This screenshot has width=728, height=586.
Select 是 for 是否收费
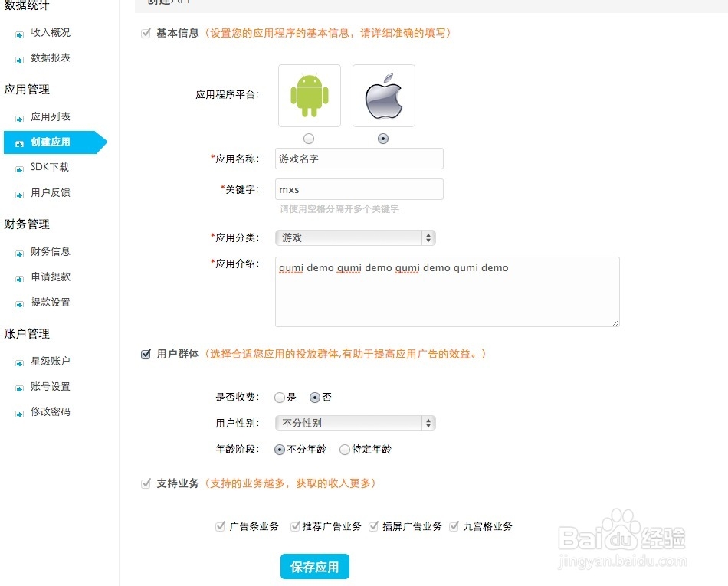point(280,397)
